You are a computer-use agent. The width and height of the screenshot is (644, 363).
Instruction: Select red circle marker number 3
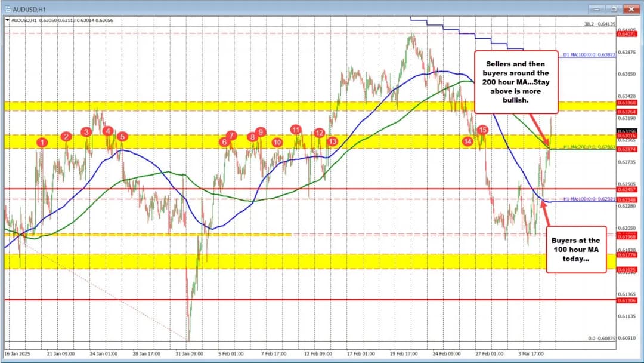pyautogui.click(x=87, y=132)
